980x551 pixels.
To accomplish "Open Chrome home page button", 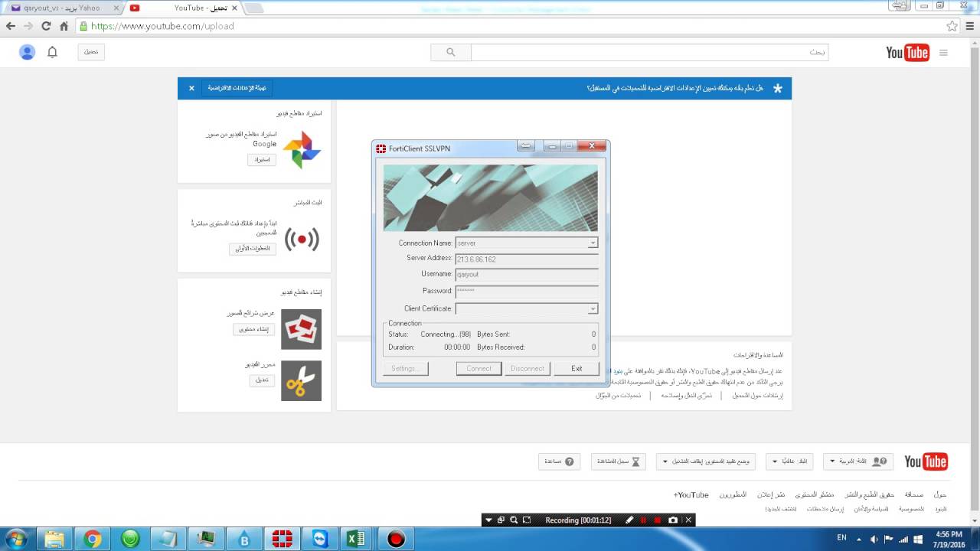I will (64, 26).
